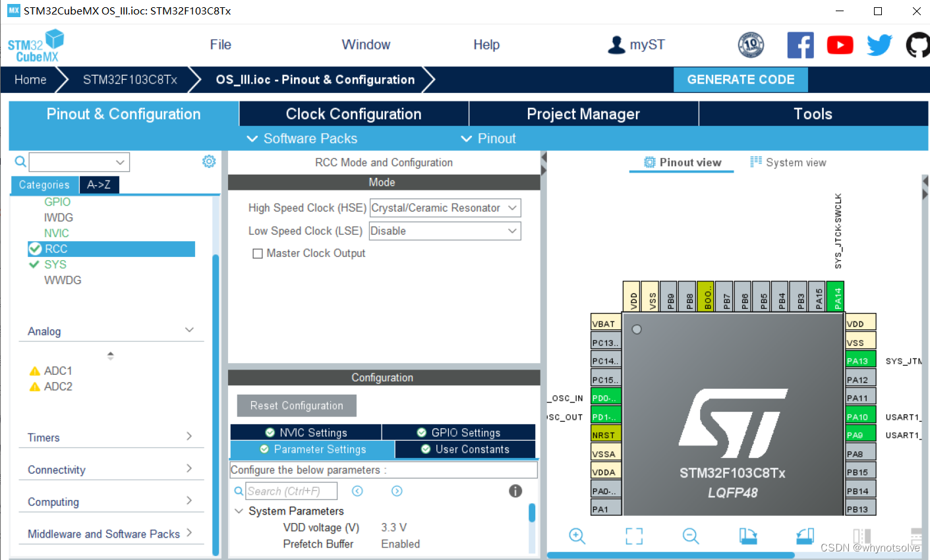
Task: Open High Speed Clock (HSE) dropdown
Action: (446, 208)
